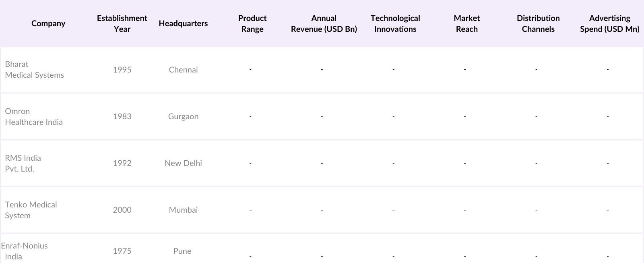The width and height of the screenshot is (644, 263).
Task: Select Omron Healthcare India company cell
Action: (34, 116)
